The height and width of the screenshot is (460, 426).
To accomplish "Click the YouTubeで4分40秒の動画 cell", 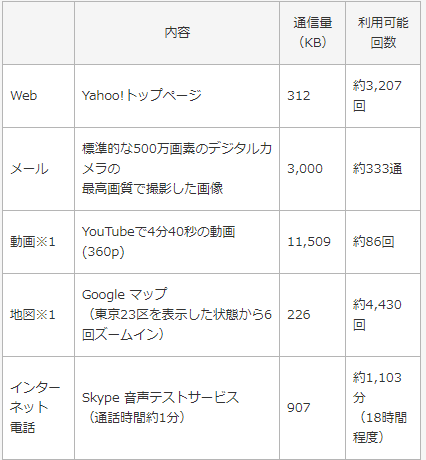I will (x=177, y=242).
